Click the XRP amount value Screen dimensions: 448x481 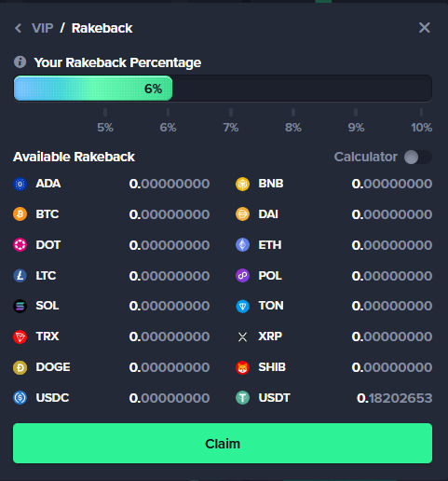pos(392,337)
